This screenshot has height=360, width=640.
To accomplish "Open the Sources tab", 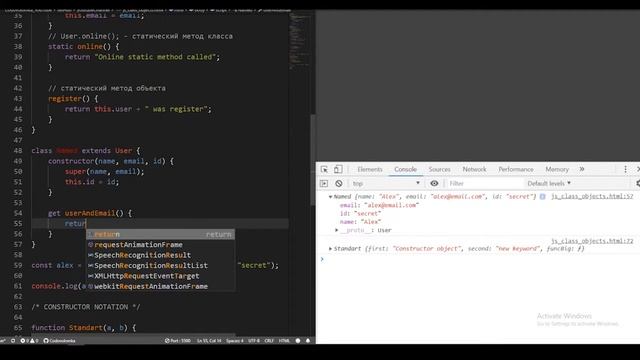I will [440, 169].
